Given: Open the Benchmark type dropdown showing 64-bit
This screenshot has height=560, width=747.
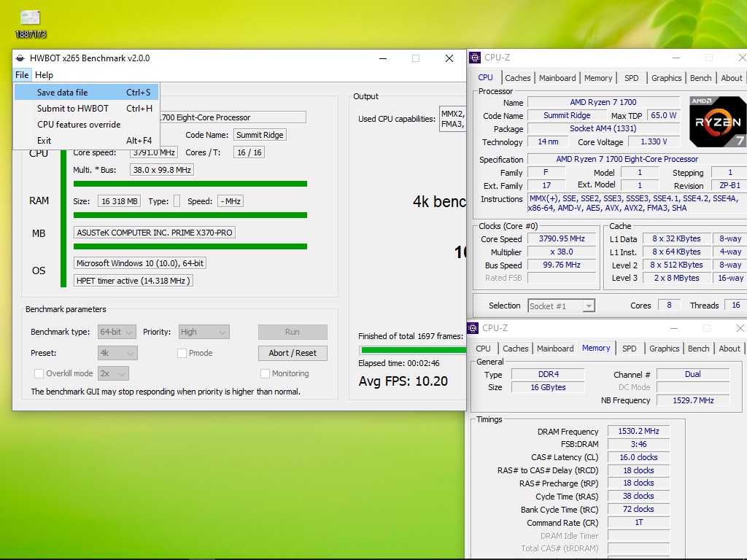Looking at the screenshot, I should (117, 332).
